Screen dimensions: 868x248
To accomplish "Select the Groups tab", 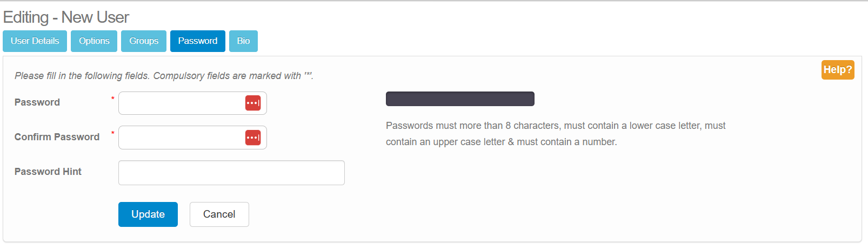I will pyautogui.click(x=144, y=41).
